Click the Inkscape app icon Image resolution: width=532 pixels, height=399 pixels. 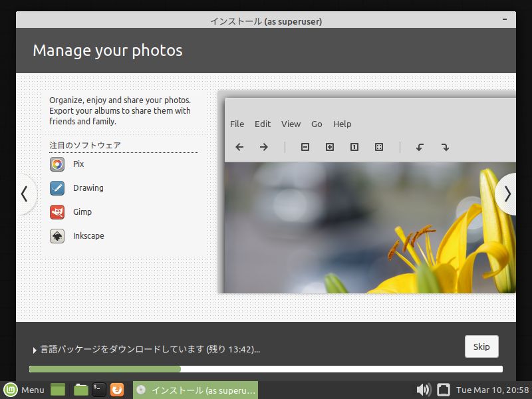coord(57,236)
